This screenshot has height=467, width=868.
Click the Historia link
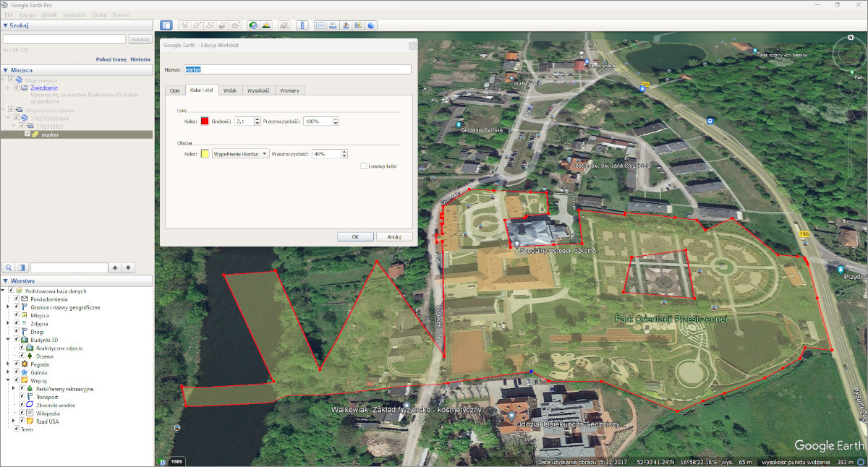coord(140,59)
